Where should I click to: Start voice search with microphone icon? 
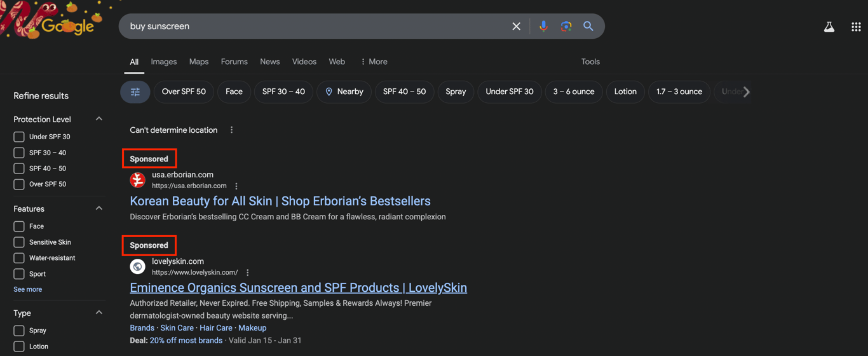coord(543,27)
